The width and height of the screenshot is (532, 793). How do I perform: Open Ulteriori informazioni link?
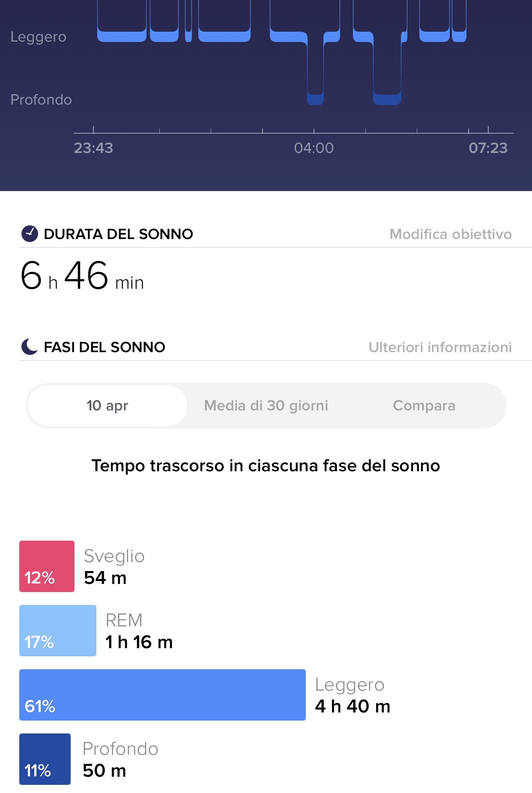tap(440, 347)
